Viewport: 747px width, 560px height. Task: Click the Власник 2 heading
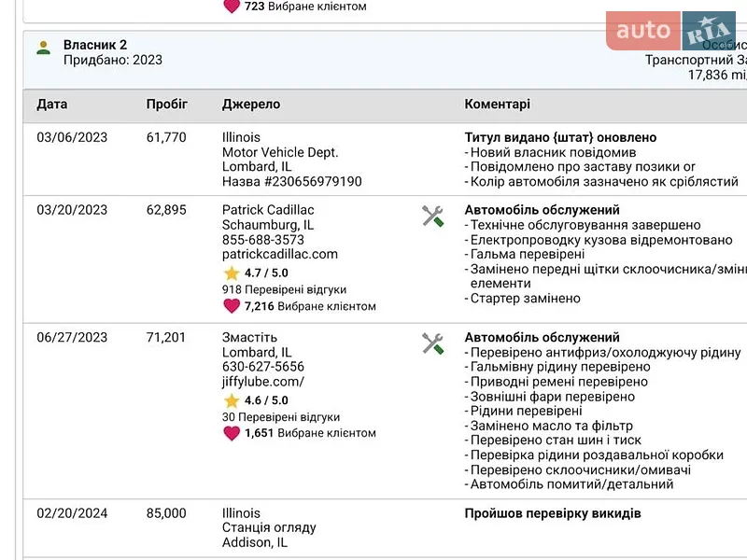pyautogui.click(x=95, y=45)
